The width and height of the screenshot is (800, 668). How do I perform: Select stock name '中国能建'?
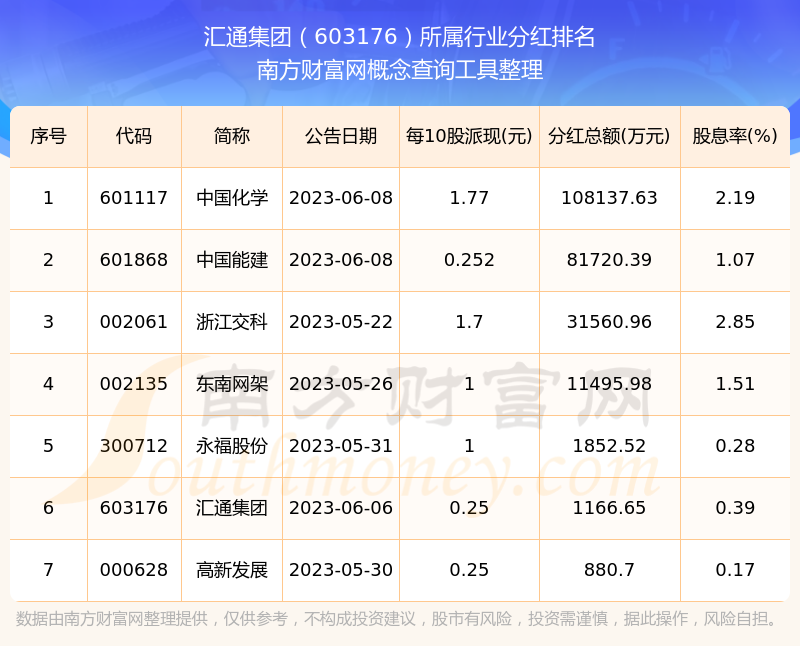tap(232, 260)
